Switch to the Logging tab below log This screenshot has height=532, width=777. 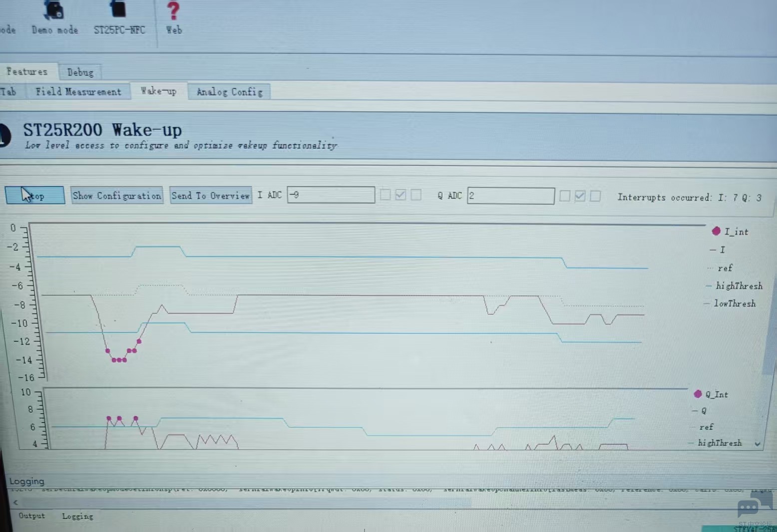click(77, 516)
